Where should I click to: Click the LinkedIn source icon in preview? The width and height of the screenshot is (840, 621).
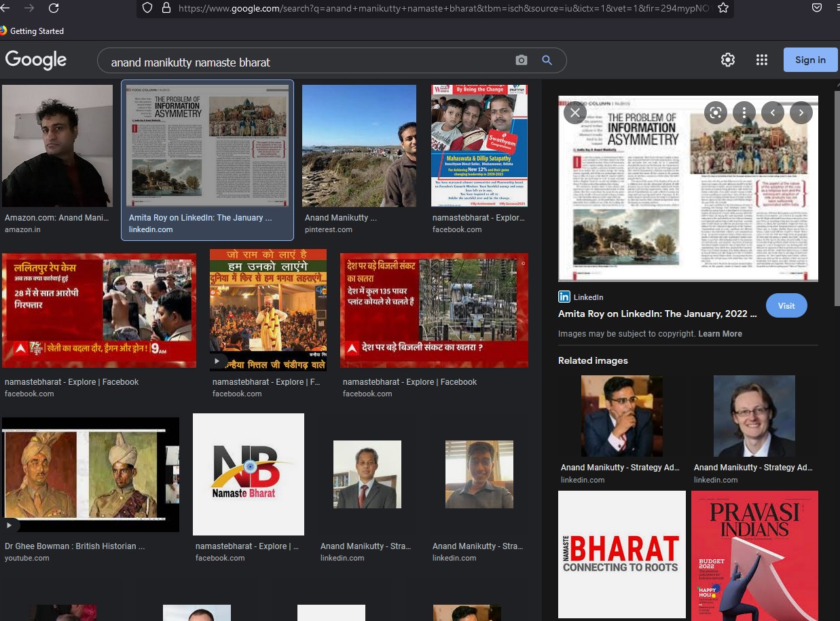(x=564, y=297)
